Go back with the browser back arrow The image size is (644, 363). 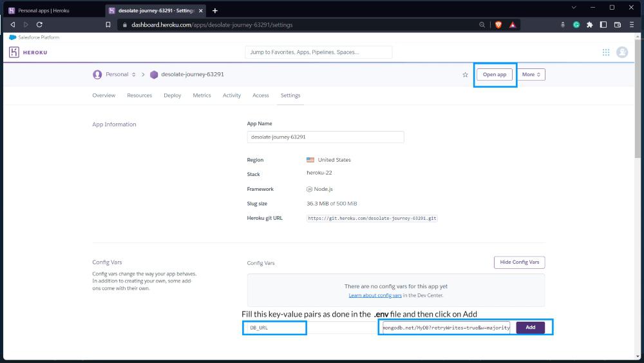[13, 25]
